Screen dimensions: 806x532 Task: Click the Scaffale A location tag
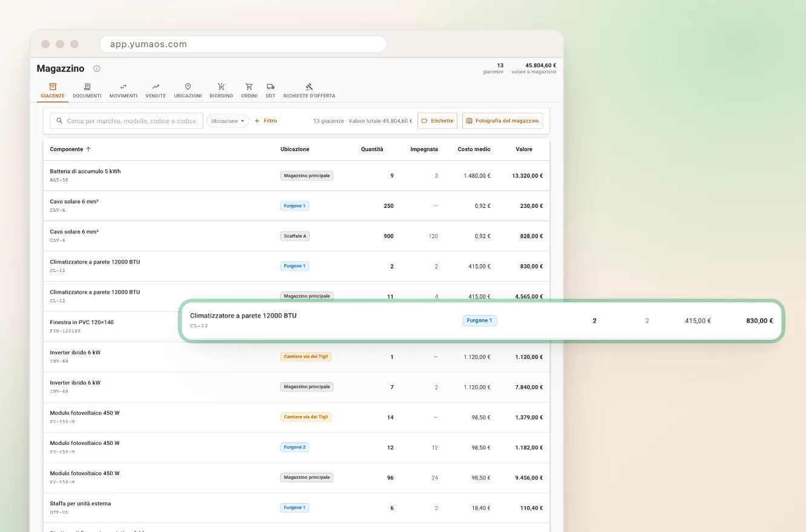coord(295,236)
